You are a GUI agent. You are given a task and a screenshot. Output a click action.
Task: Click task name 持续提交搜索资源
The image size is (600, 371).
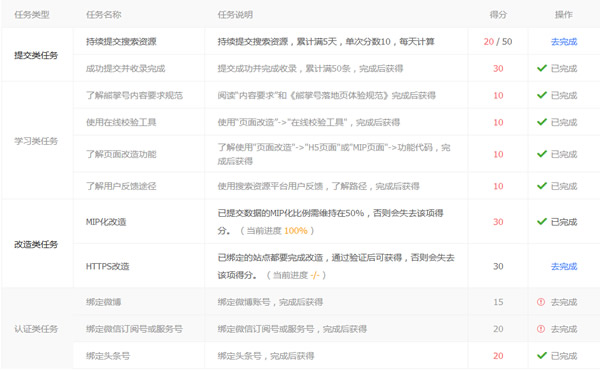121,42
